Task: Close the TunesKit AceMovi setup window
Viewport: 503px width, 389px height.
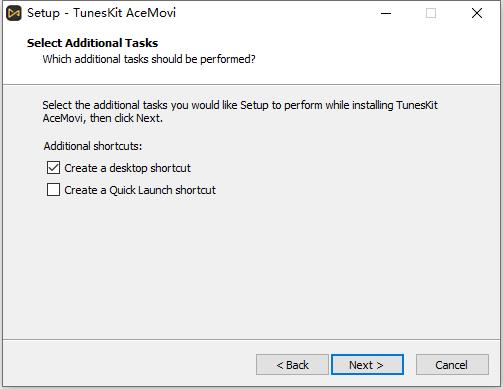Action: pyautogui.click(x=477, y=13)
